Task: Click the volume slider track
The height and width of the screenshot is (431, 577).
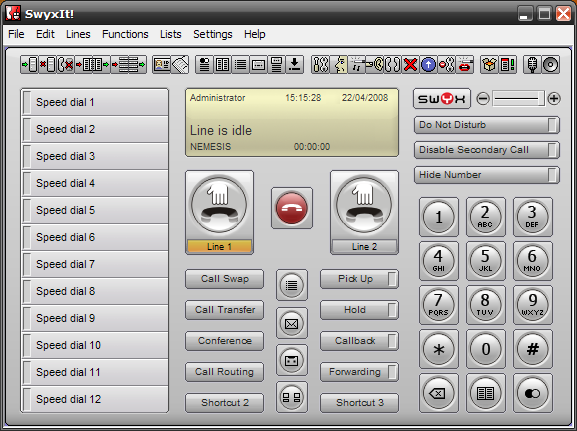Action: tap(518, 99)
